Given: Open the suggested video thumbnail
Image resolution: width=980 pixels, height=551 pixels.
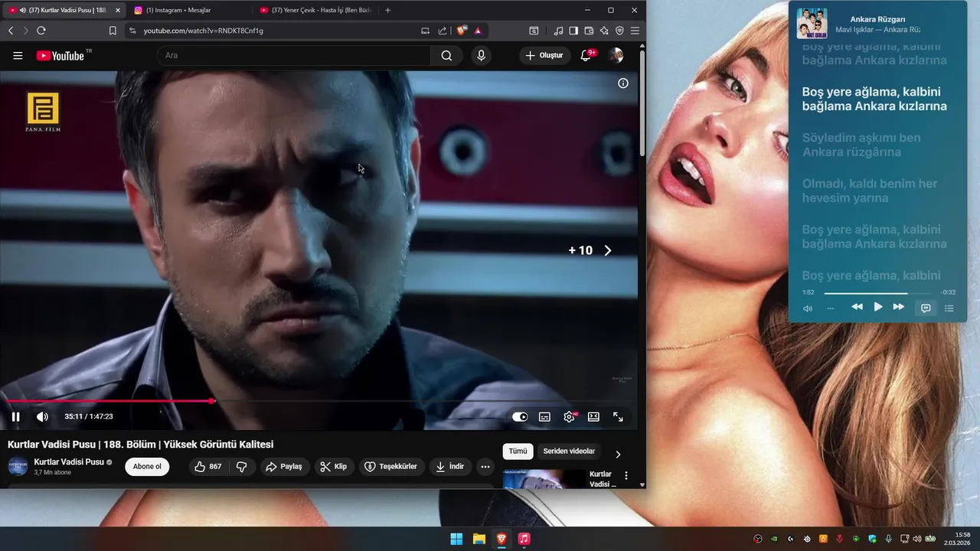Looking at the screenshot, I should pyautogui.click(x=544, y=478).
